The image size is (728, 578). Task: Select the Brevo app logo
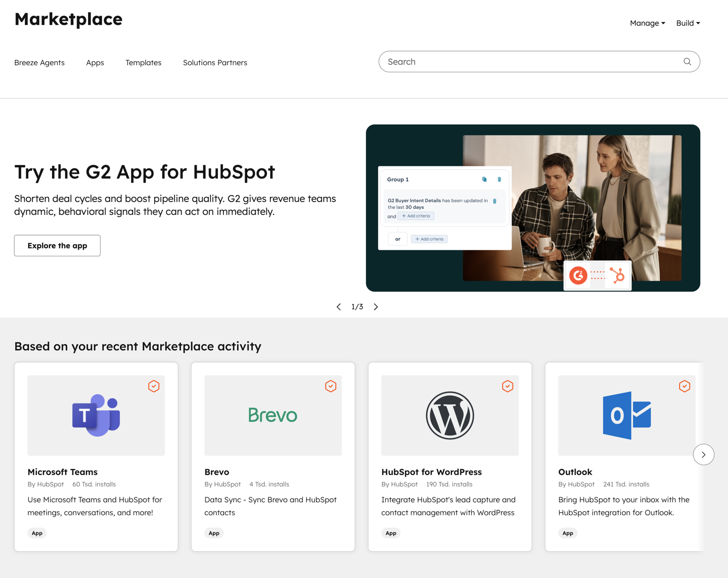pos(273,415)
